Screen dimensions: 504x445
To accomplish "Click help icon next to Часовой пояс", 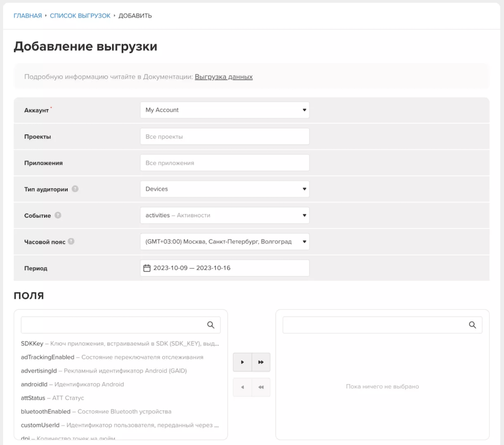I will (x=71, y=241).
